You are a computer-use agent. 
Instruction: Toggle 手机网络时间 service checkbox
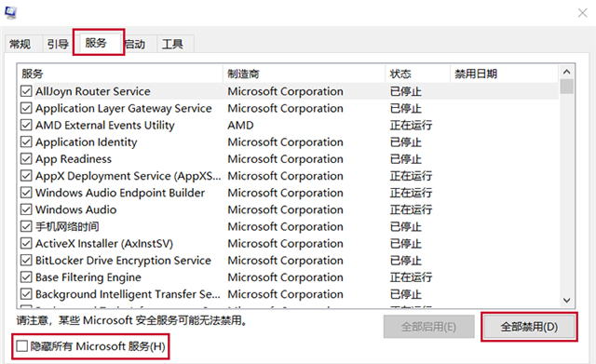(26, 226)
